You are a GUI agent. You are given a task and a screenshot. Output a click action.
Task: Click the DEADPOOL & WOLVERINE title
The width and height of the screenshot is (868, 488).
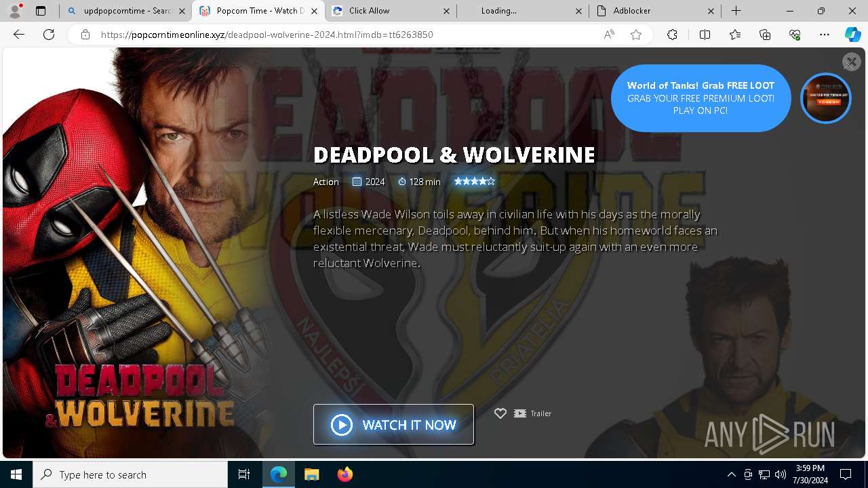point(454,155)
